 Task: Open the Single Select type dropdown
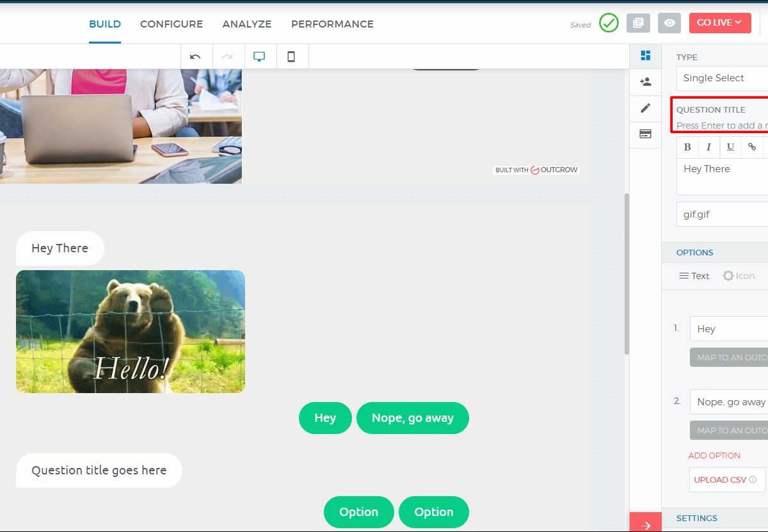tap(723, 78)
